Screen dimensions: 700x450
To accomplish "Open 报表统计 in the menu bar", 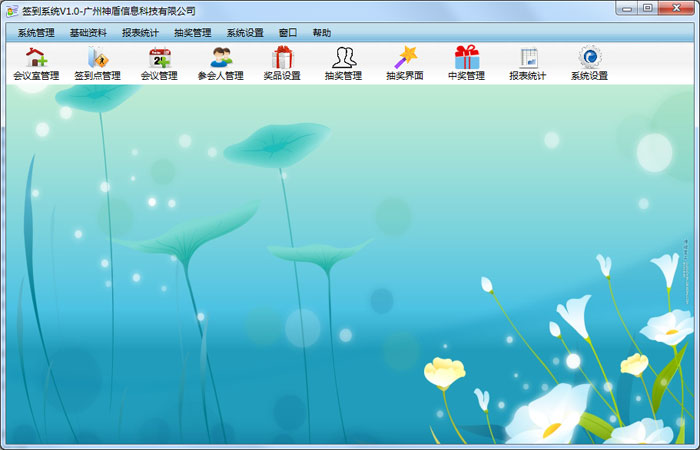I will click(x=140, y=32).
